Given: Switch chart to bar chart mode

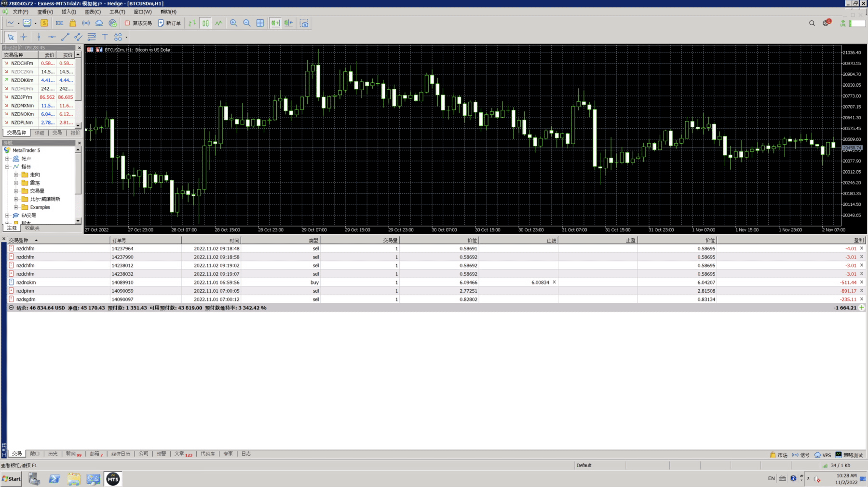Looking at the screenshot, I should pyautogui.click(x=192, y=23).
